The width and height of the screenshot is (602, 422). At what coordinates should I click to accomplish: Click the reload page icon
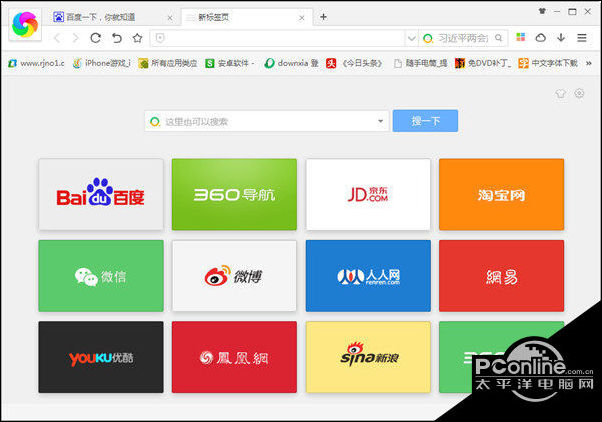(x=96, y=38)
